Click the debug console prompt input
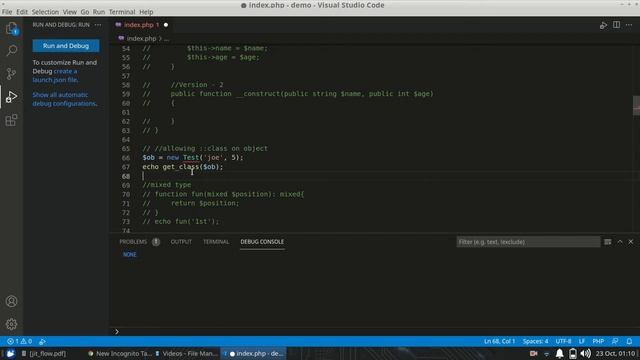The height and width of the screenshot is (360, 640). (x=376, y=331)
